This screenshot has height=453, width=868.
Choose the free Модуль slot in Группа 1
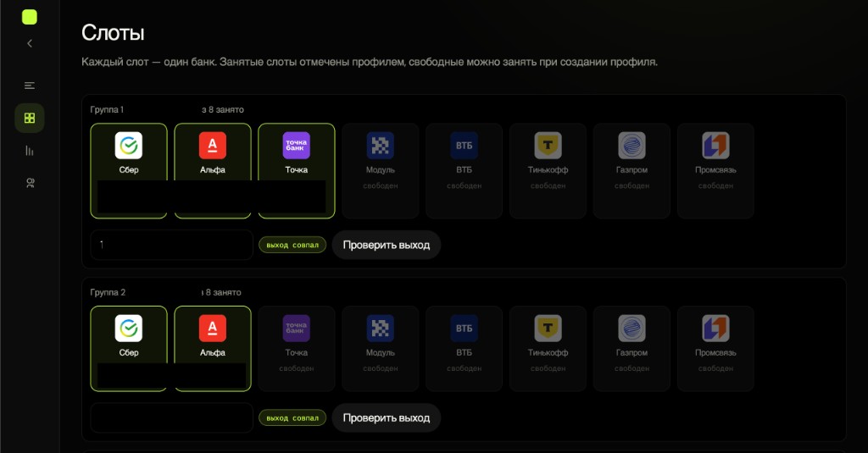coord(381,171)
